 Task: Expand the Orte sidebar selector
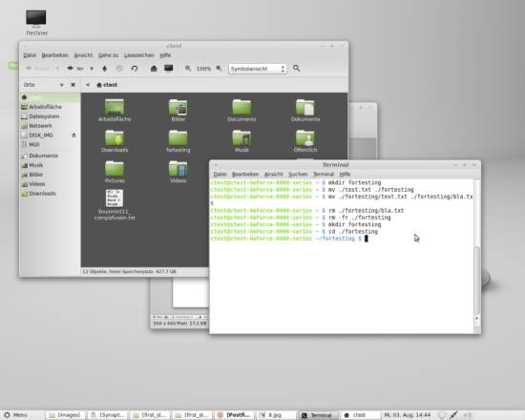pos(62,85)
